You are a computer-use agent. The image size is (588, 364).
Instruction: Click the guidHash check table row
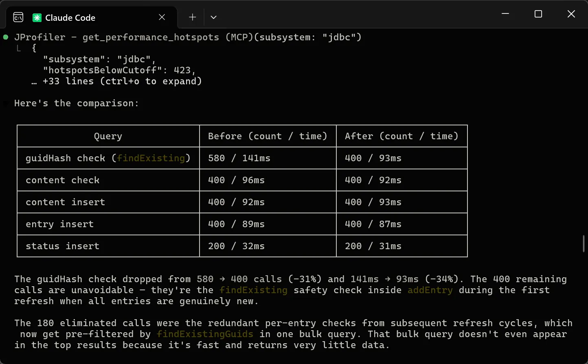pos(108,158)
